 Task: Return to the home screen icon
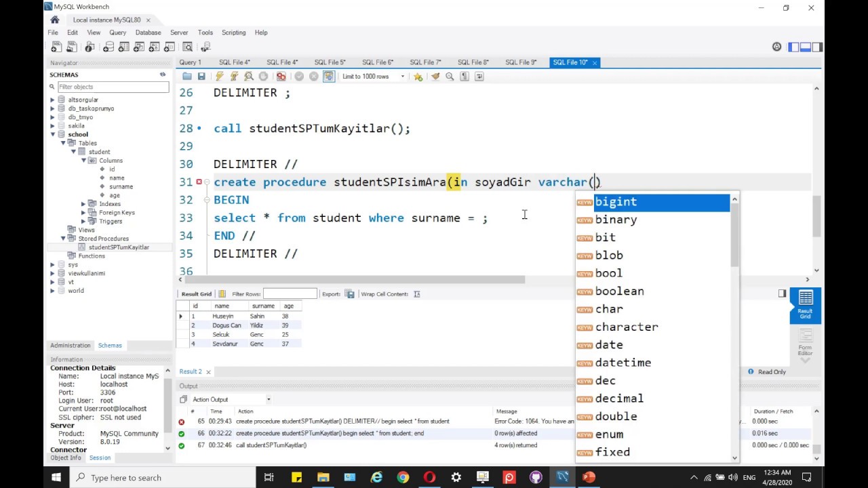point(55,20)
